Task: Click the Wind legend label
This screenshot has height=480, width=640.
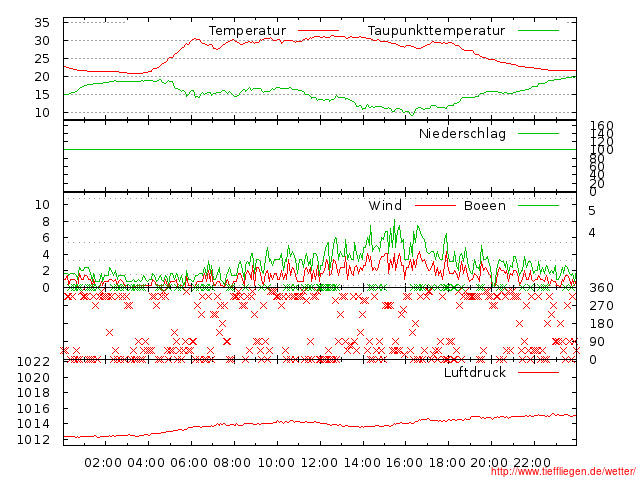Action: tap(385, 205)
